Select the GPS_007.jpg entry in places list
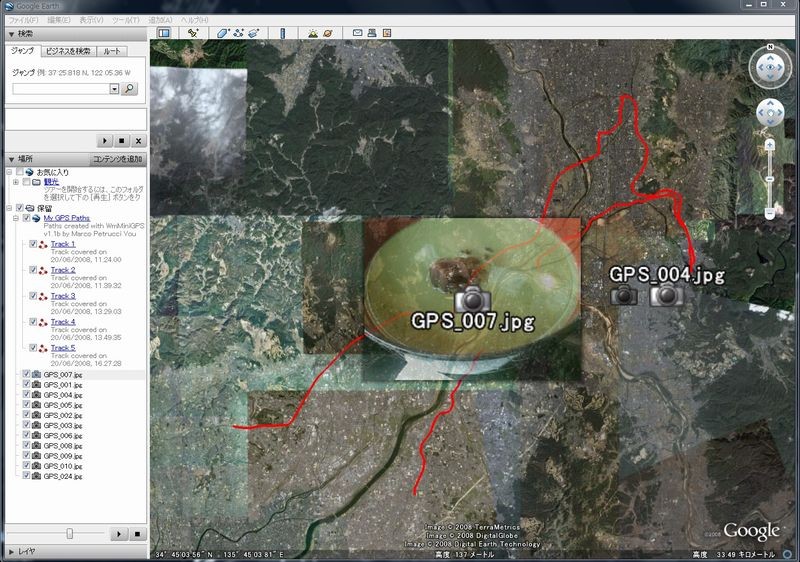This screenshot has height=562, width=800. pyautogui.click(x=63, y=375)
